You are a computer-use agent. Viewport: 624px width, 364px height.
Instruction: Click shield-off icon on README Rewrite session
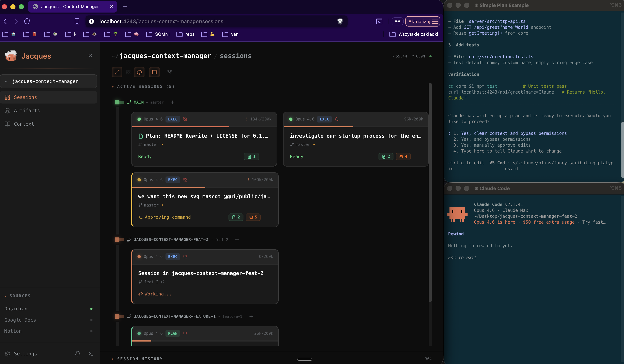(x=185, y=119)
